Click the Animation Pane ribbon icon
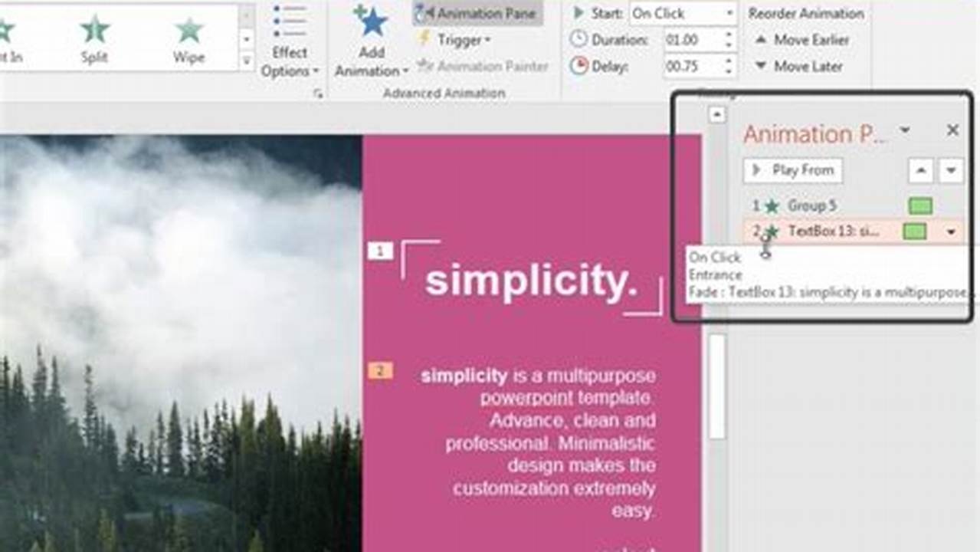The height and width of the screenshot is (552, 980). pyautogui.click(x=422, y=13)
